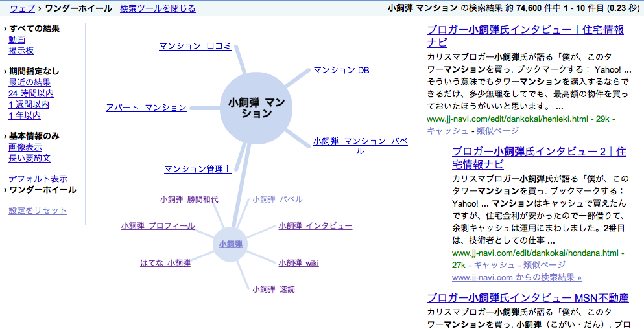The width and height of the screenshot is (644, 329).
Task: Select 小飼弾 マンション バベル suggestion
Action: (360, 146)
